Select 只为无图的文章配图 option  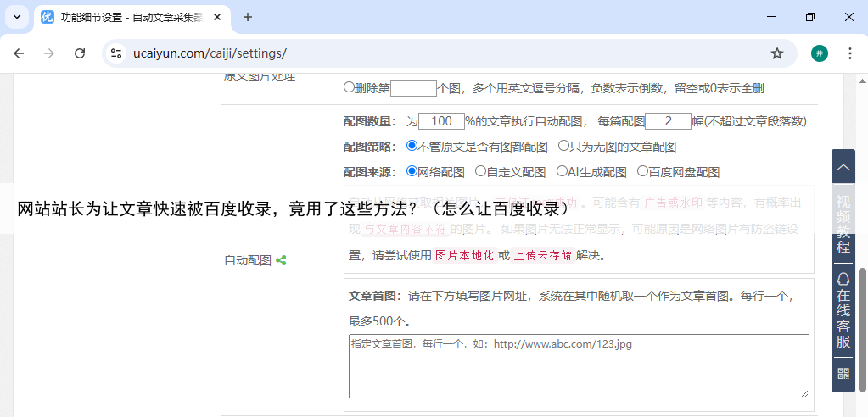[x=563, y=146]
